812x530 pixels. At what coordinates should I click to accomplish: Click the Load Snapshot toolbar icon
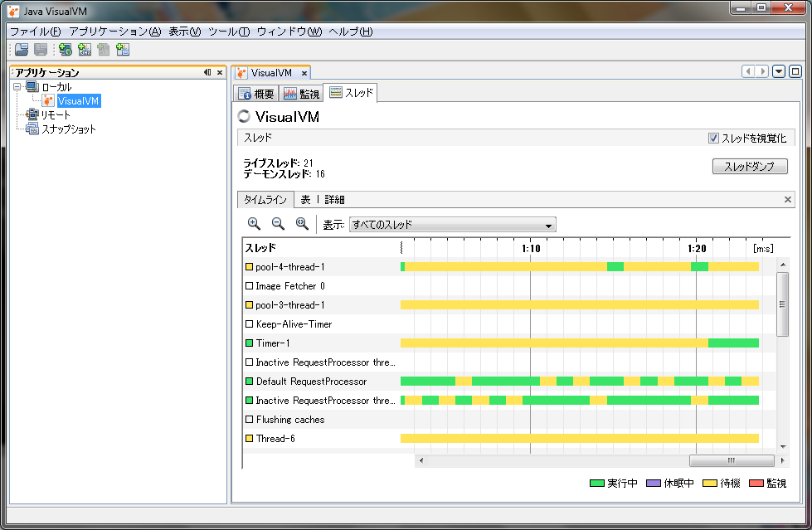pos(22,50)
